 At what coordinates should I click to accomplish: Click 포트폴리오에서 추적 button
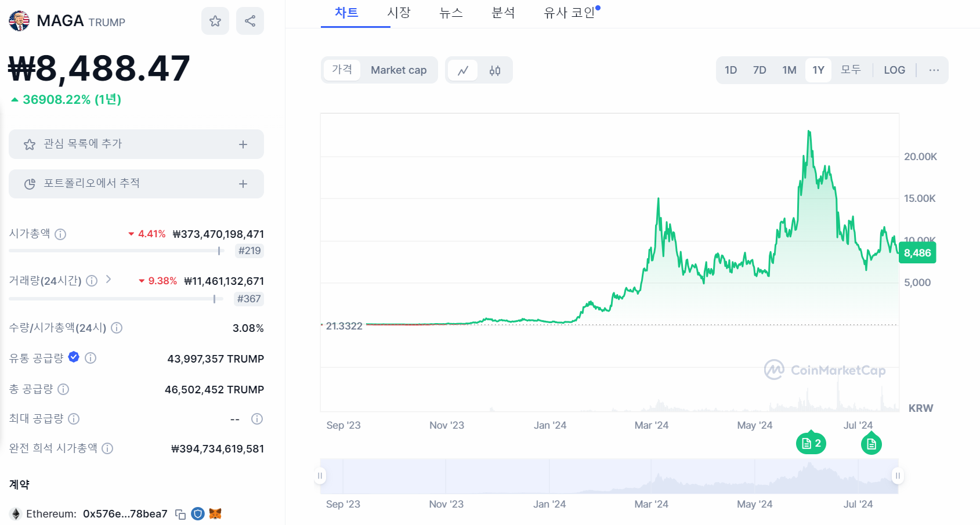pyautogui.click(x=136, y=184)
